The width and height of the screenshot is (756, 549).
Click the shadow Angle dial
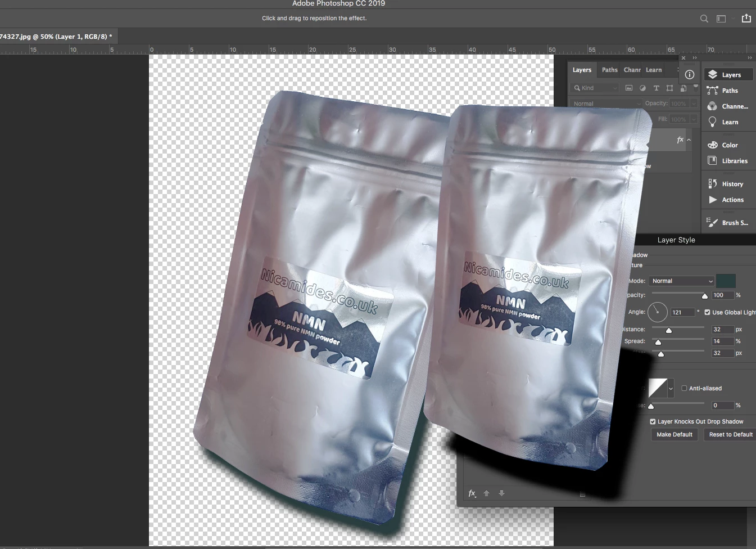click(x=658, y=312)
